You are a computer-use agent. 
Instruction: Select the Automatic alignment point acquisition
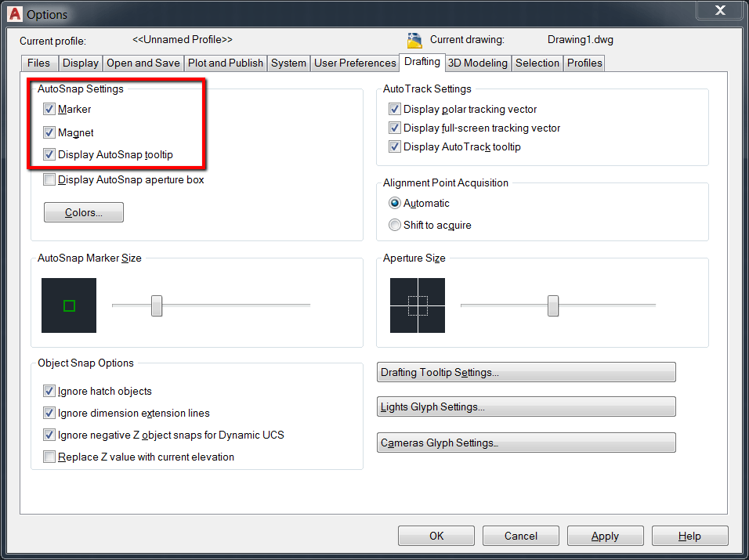click(x=393, y=203)
